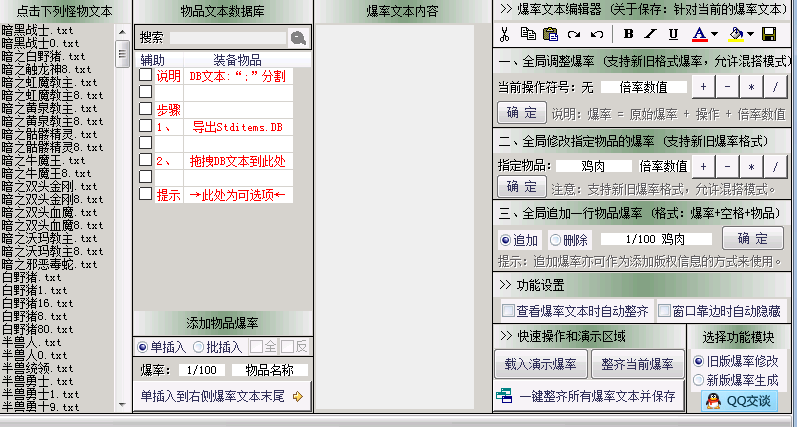
Task: Click 确定 in section 二 指定物品
Action: [522, 187]
